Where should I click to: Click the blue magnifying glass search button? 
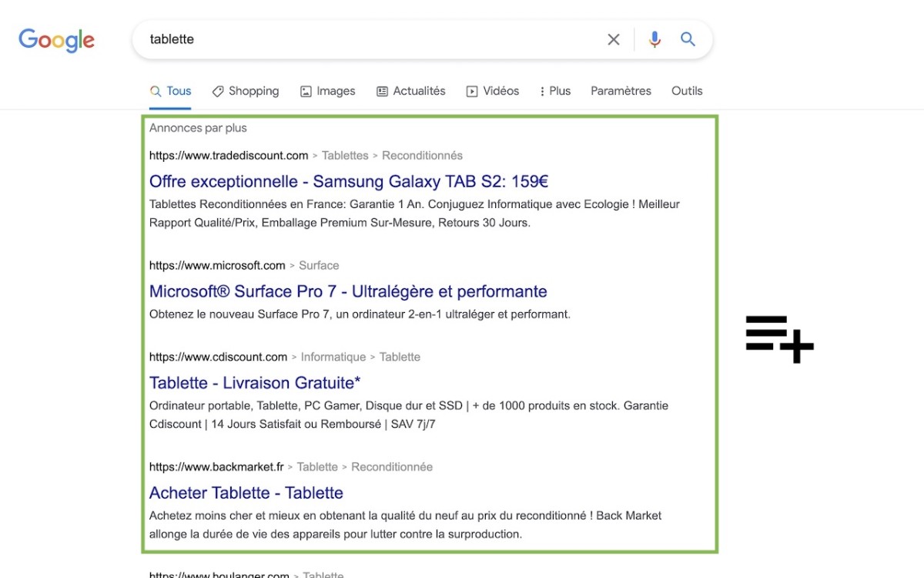688,39
